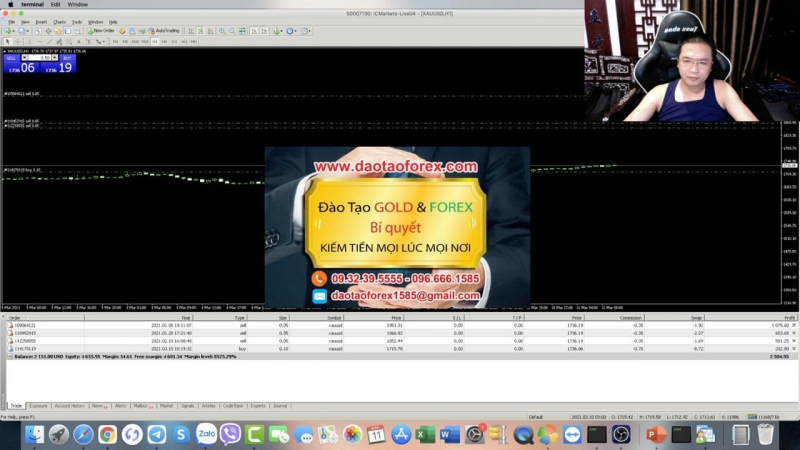Select the vertical line tool
Screen dimensions: 800x450
(30, 41)
